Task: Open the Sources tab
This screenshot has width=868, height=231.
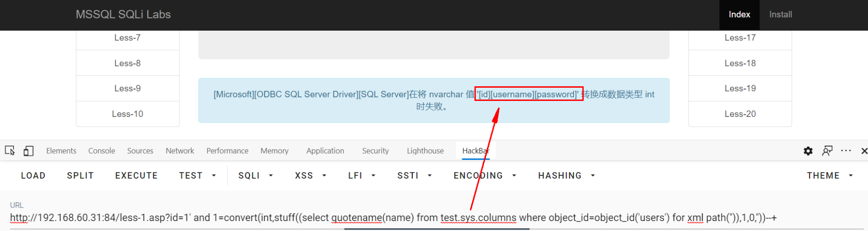Action: tap(140, 151)
